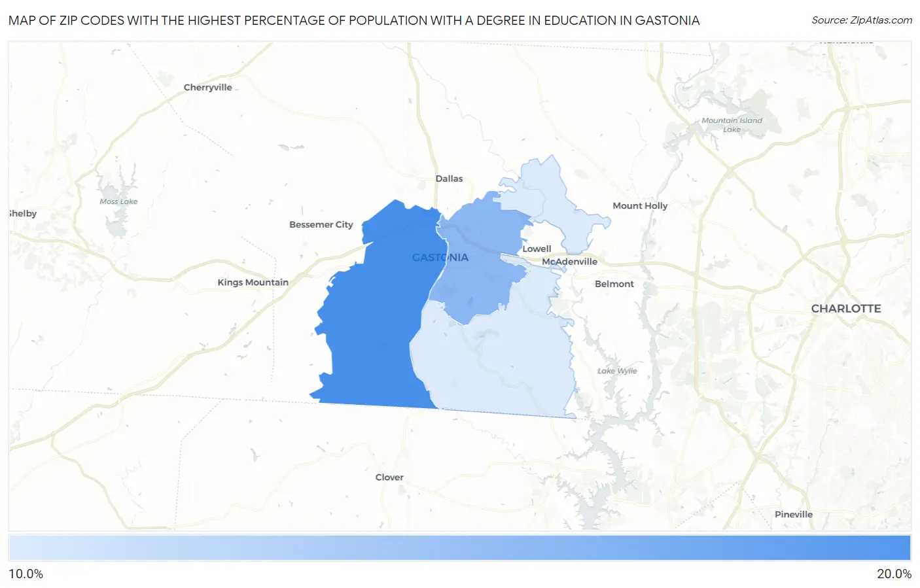Screen dimensions: 920x588
Task: Click the Kings Mountain label
Action: pos(253,282)
